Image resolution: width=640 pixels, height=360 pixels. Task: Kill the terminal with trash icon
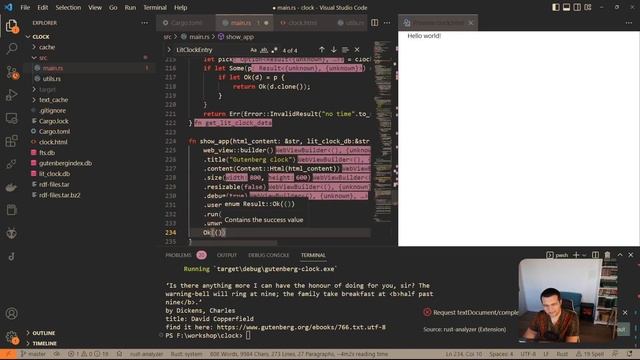coord(607,255)
